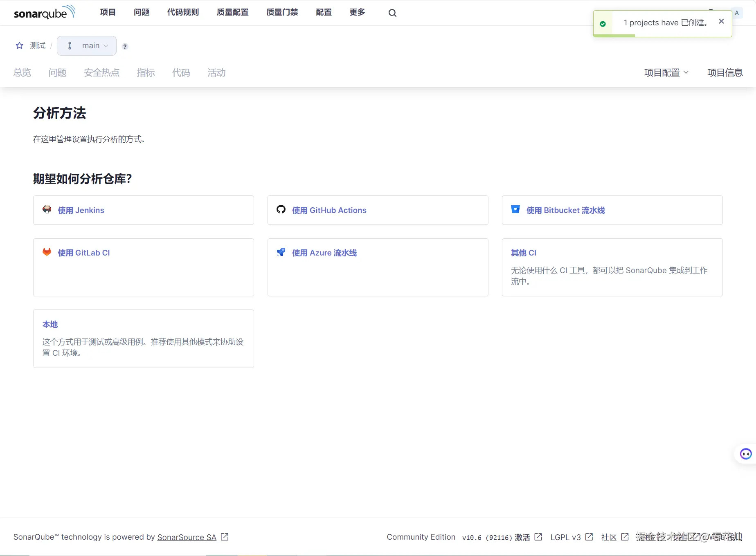Image resolution: width=756 pixels, height=556 pixels.
Task: Open the SonarSource SA footer link
Action: click(x=187, y=537)
